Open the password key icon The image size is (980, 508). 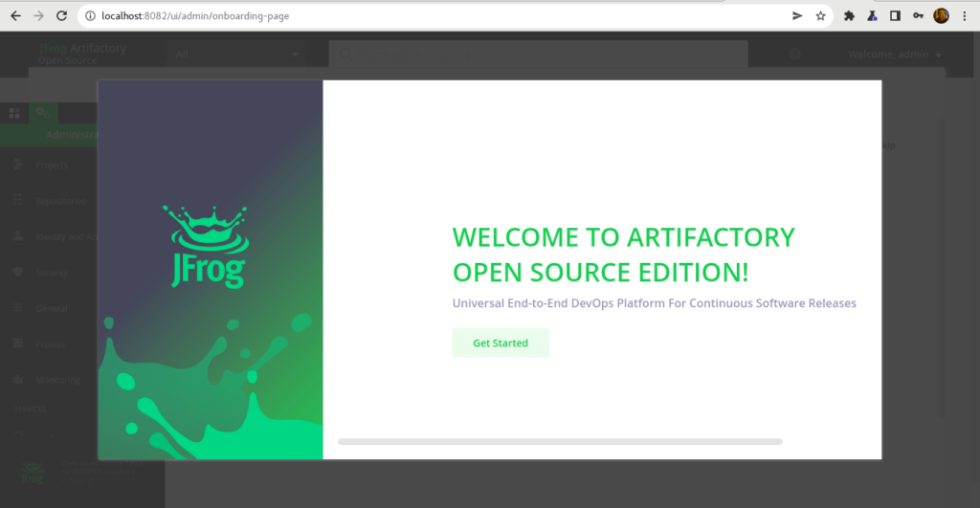[918, 16]
